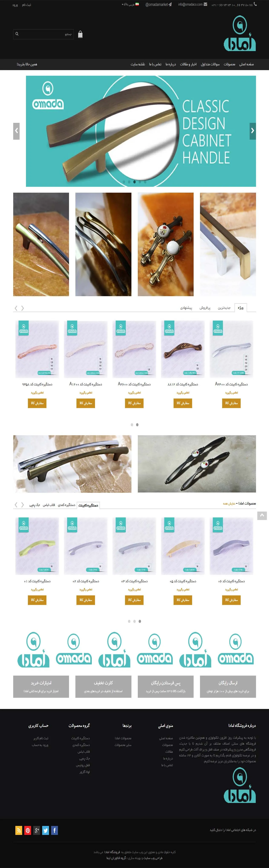Open the RSS feed icon

coord(19,830)
